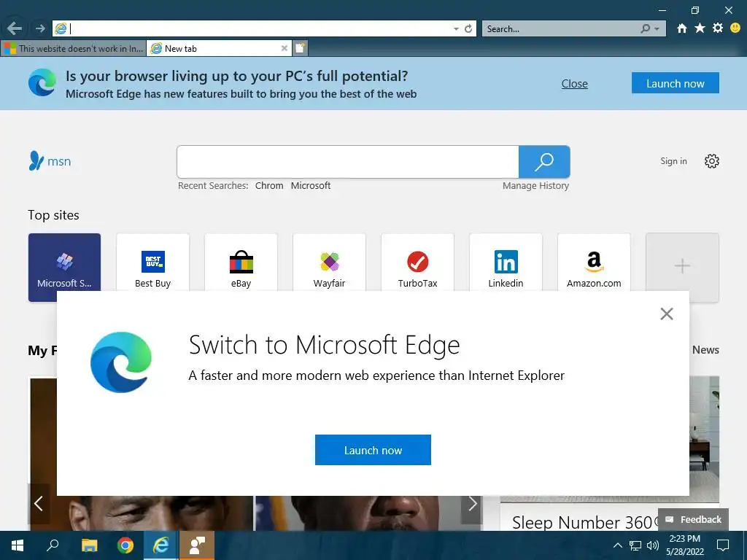Click the Home icon in IE toolbar

[682, 28]
